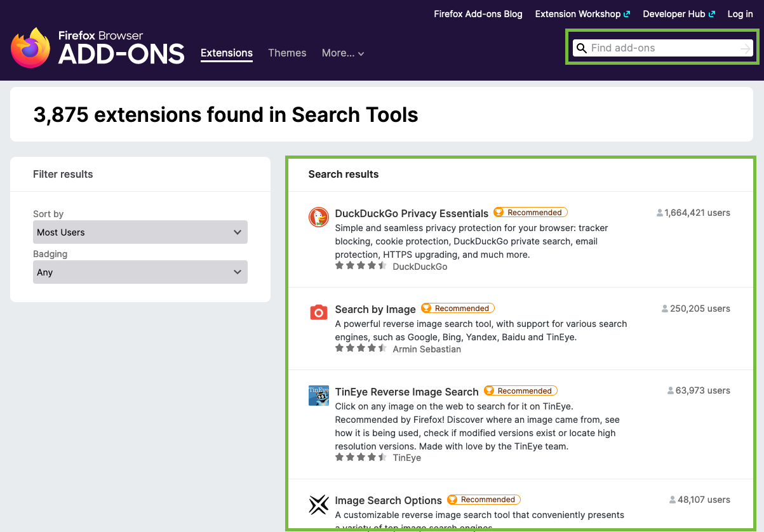Open the Sort by dropdown
This screenshot has height=532, width=764.
(x=140, y=232)
